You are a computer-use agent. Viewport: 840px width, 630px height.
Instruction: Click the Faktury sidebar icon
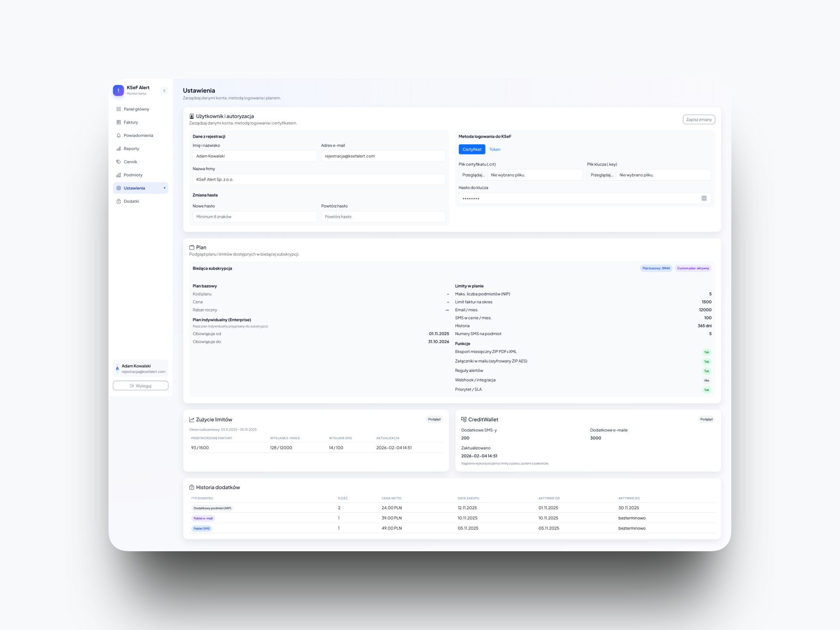point(119,122)
